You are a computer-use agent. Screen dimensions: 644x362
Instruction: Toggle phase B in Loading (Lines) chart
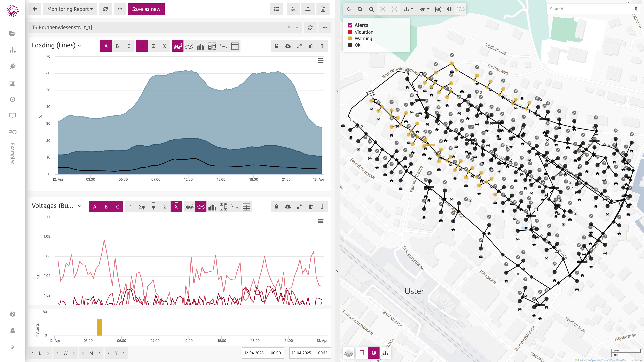pos(117,46)
